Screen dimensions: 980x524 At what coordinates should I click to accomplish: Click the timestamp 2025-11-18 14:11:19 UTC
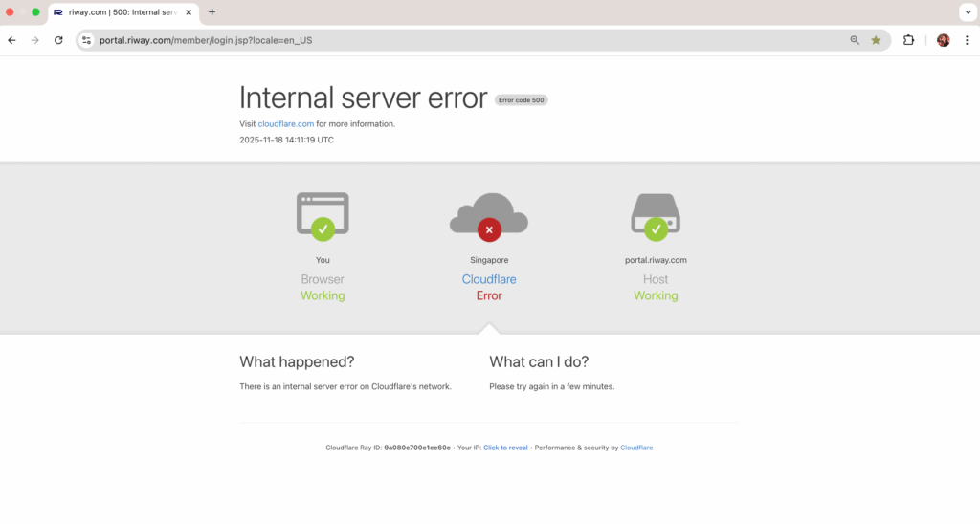coord(286,140)
